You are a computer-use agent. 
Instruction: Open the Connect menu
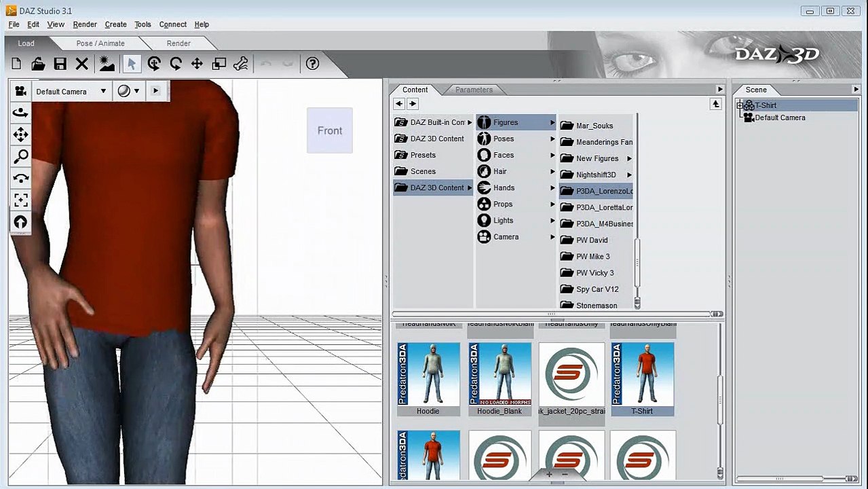(x=173, y=24)
